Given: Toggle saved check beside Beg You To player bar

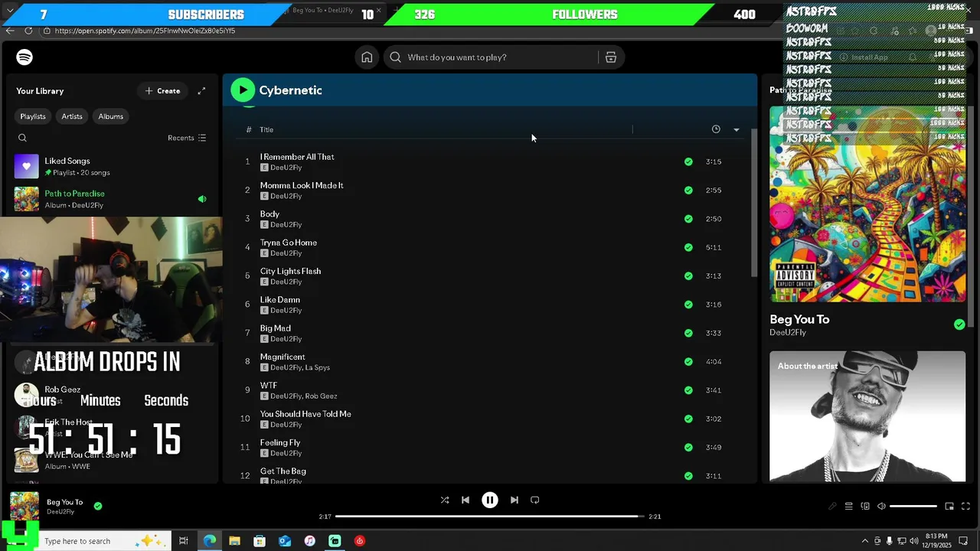Looking at the screenshot, I should 98,506.
